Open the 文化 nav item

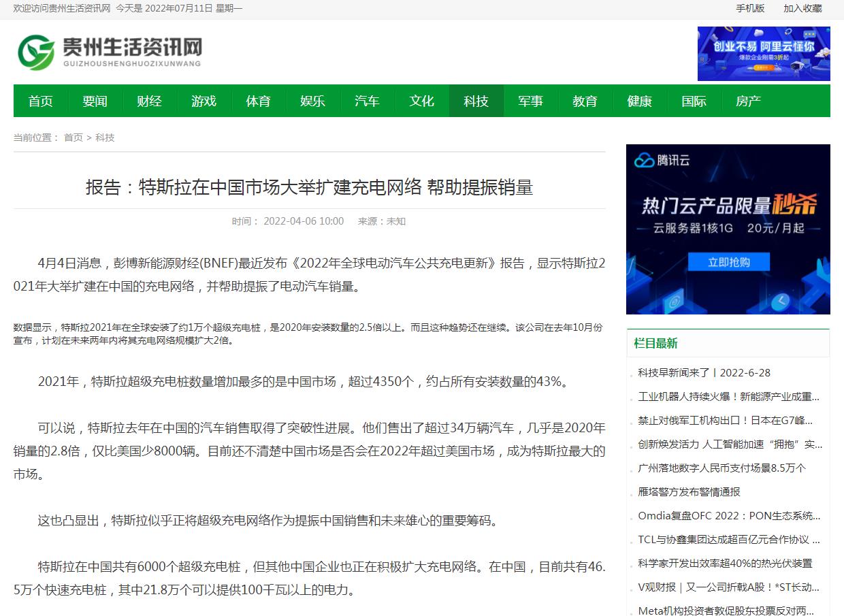(x=422, y=101)
